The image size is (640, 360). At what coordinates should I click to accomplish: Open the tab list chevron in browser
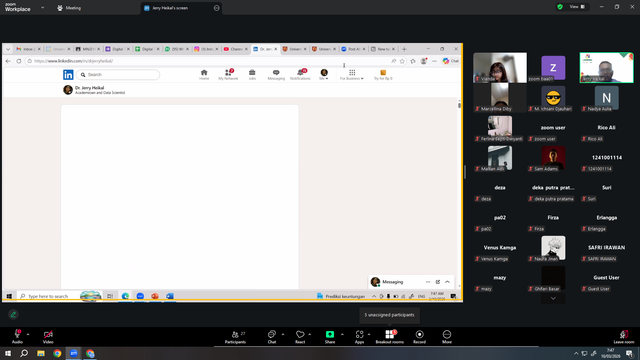(8, 49)
